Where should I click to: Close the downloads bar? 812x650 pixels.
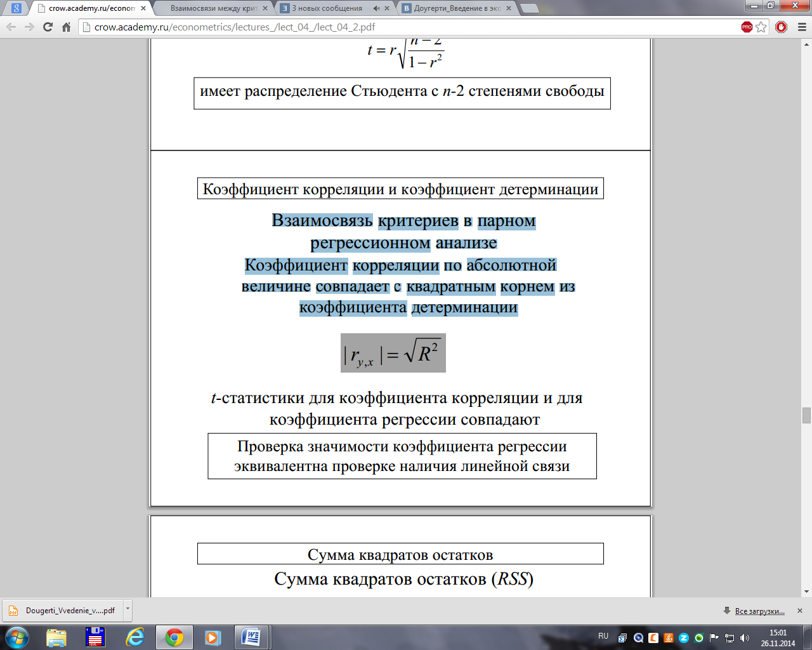800,611
